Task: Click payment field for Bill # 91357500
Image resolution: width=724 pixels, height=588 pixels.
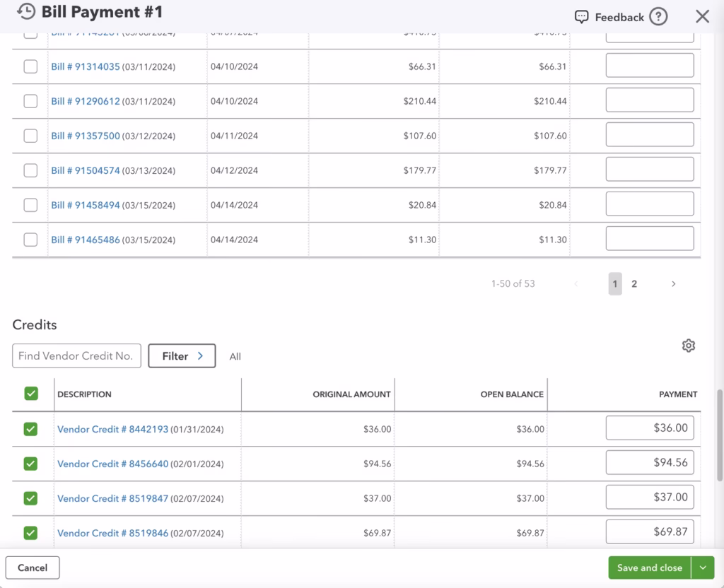Action: [x=650, y=134]
